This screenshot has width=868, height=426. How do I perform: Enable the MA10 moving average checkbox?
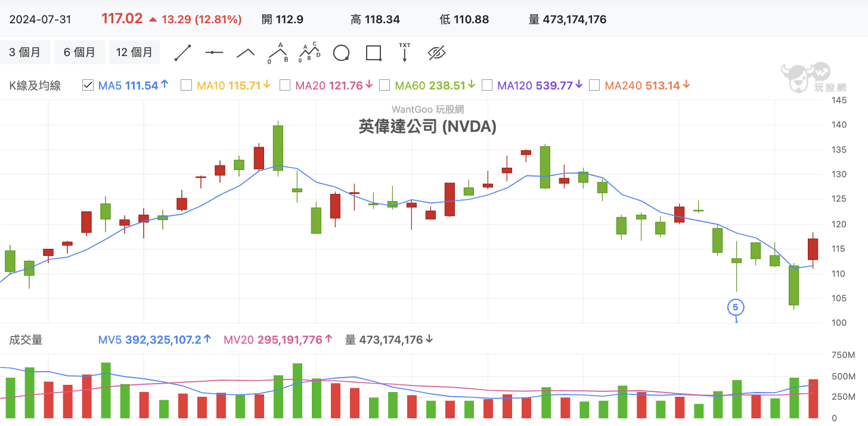(x=186, y=85)
